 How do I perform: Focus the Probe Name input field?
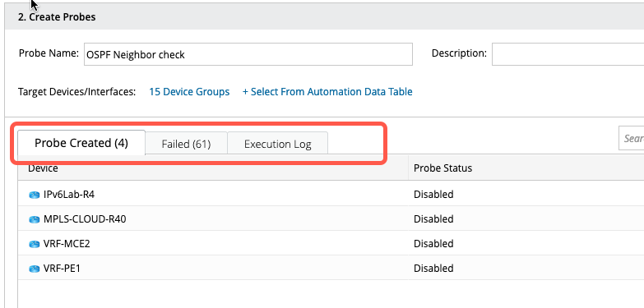tap(248, 54)
